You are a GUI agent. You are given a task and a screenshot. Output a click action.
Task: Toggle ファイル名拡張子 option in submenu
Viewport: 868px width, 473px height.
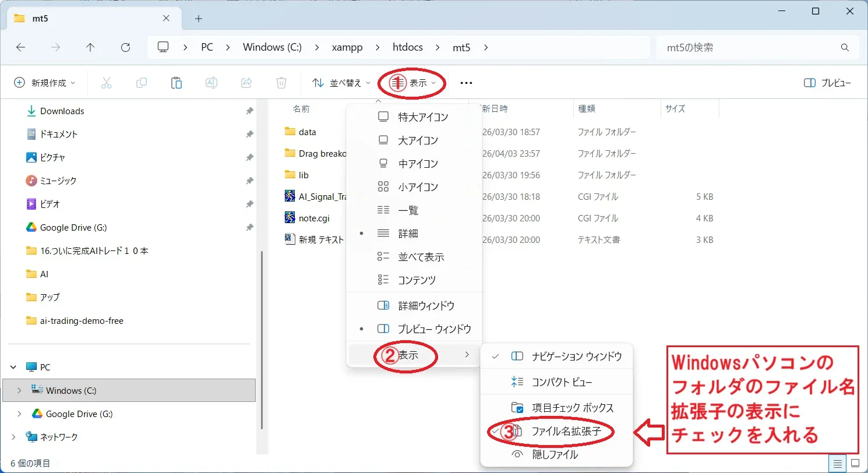(565, 431)
